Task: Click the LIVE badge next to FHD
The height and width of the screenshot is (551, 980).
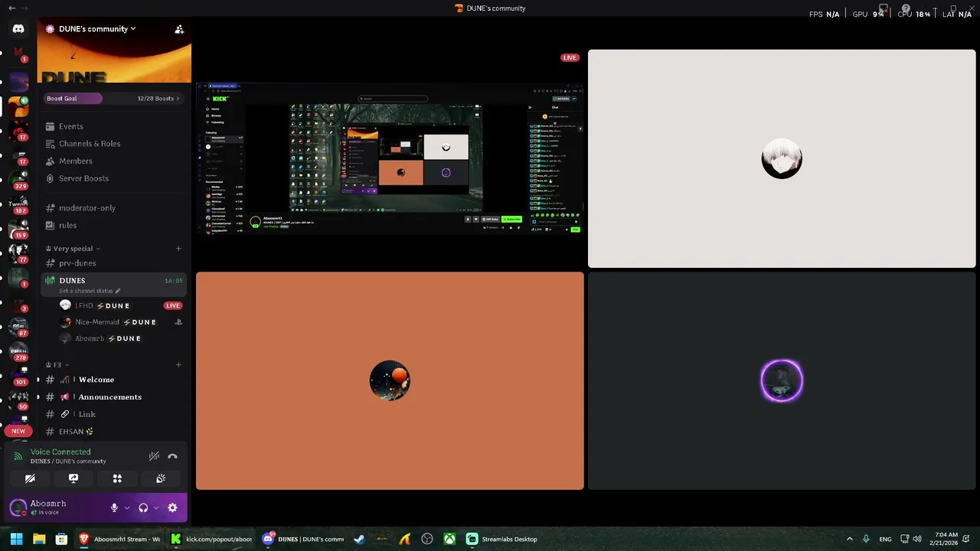Action: tap(173, 306)
